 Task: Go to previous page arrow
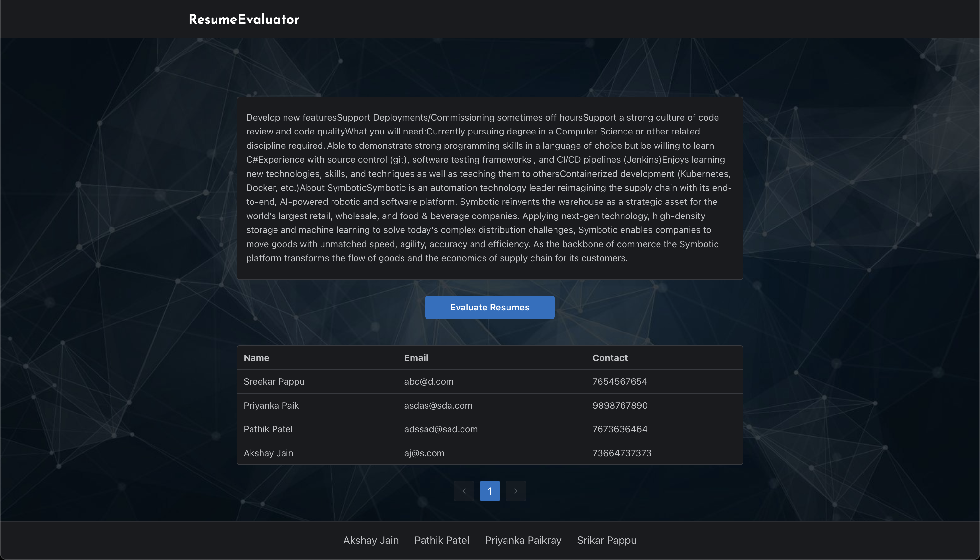click(464, 491)
